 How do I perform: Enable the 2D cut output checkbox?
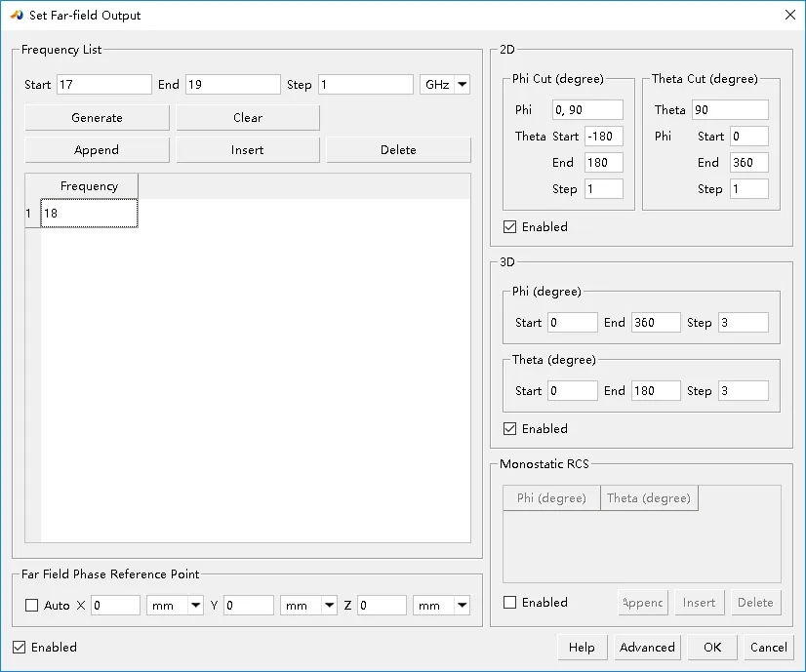510,227
